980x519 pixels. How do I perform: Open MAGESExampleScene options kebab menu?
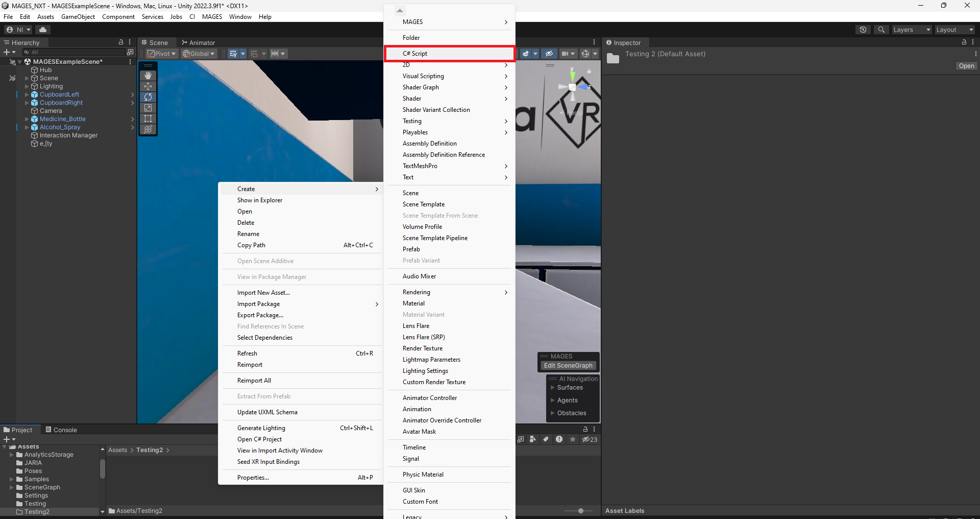pyautogui.click(x=130, y=62)
